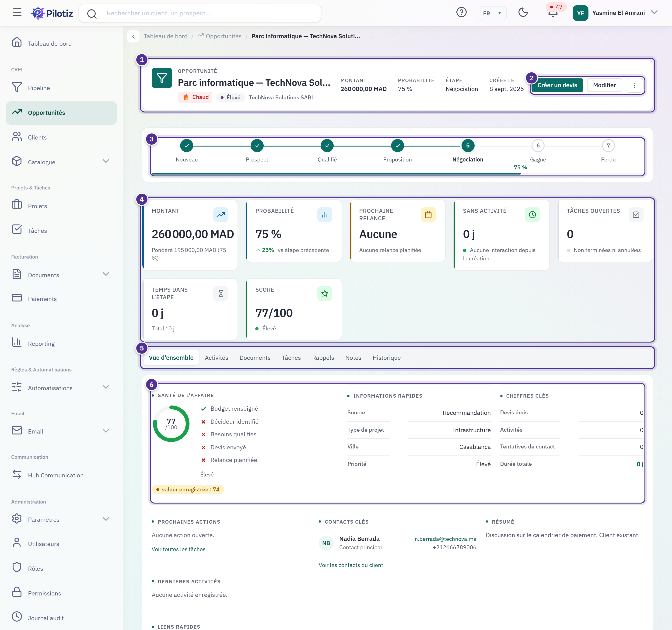Open Yasmine El Amrani user menu chevron
This screenshot has width=672, height=630.
click(654, 13)
